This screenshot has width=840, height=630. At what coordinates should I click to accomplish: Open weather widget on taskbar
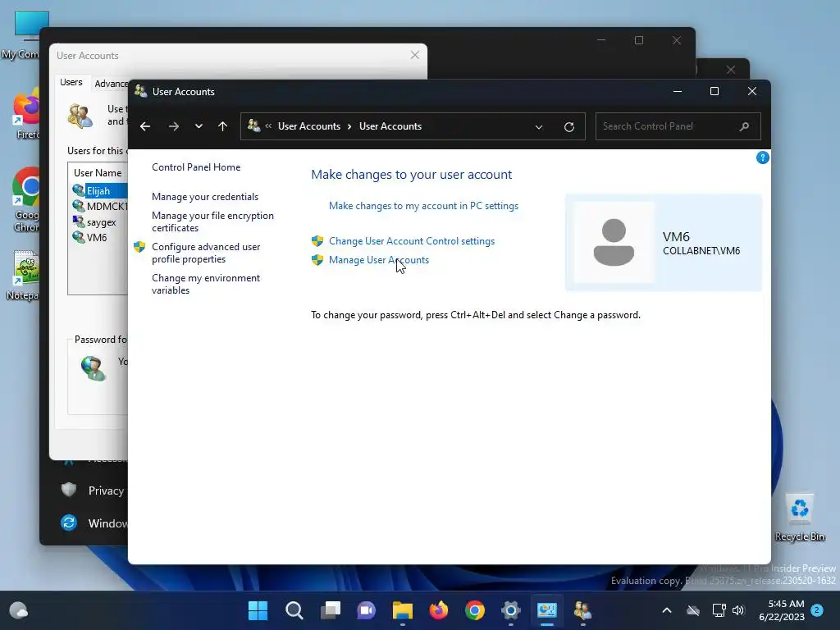point(19,610)
